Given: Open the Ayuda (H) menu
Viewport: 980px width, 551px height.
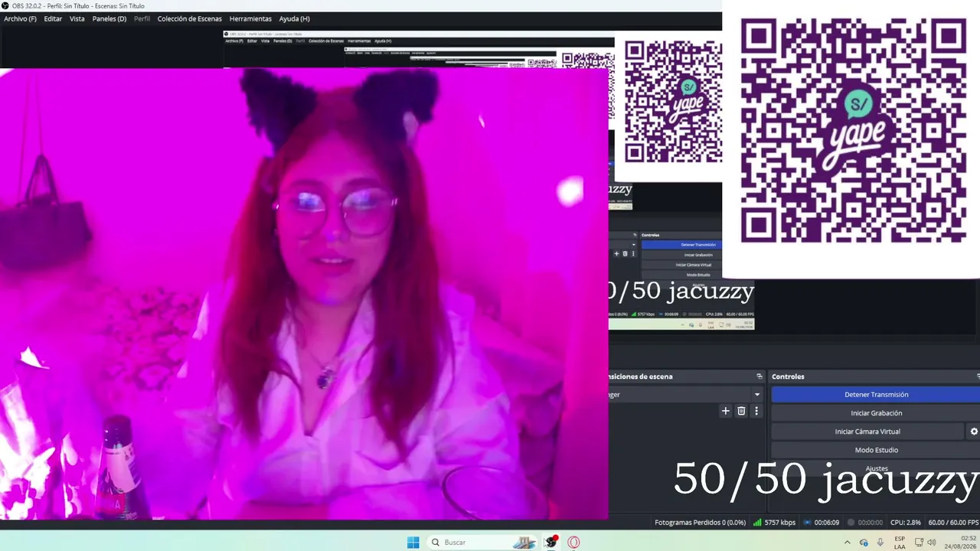Looking at the screenshot, I should (x=295, y=18).
